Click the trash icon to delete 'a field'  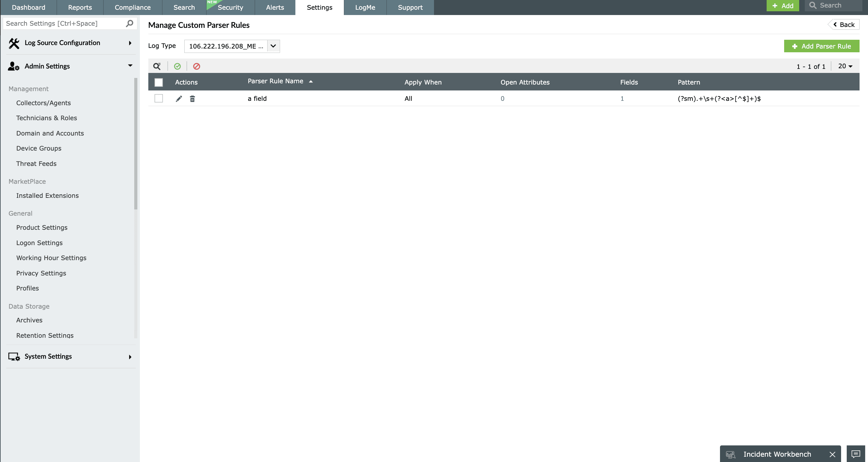(x=192, y=99)
